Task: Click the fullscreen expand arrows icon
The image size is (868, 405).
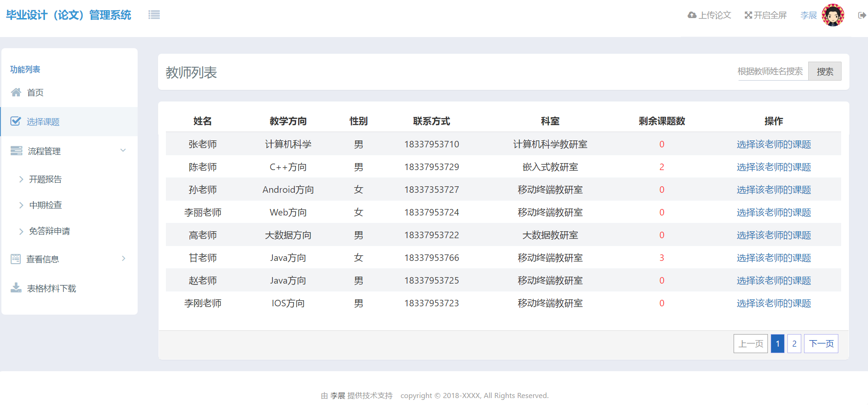Action: point(748,15)
